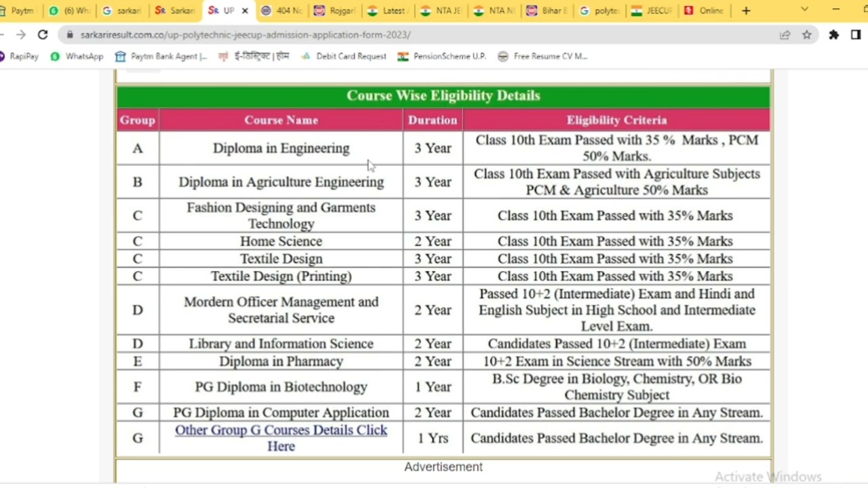Open the Latest tab with India flag icon
Image resolution: width=868 pixels, height=488 pixels.
pos(387,11)
